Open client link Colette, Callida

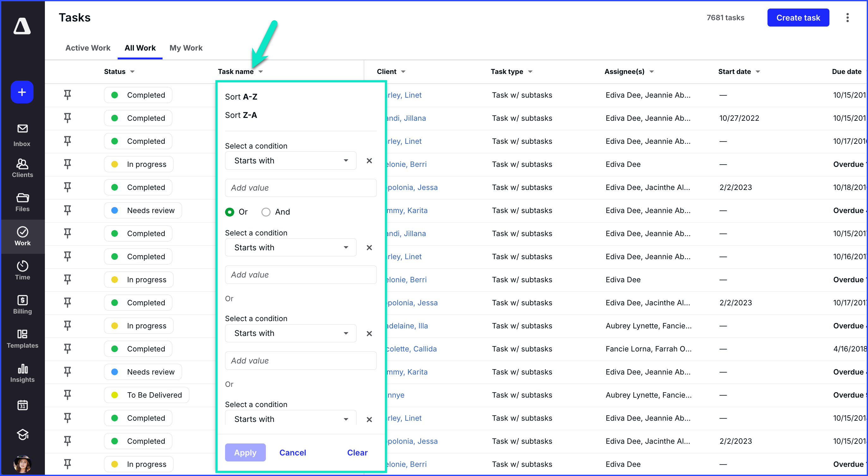tap(412, 349)
